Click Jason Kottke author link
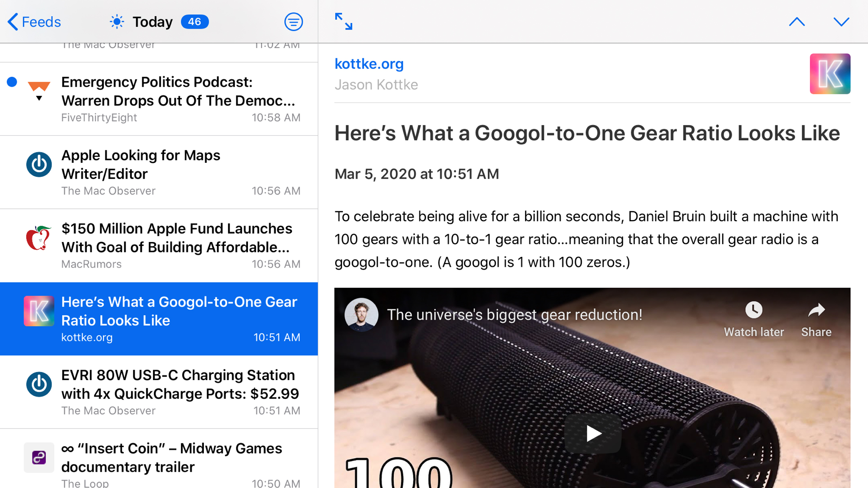868x488 pixels. tap(376, 84)
